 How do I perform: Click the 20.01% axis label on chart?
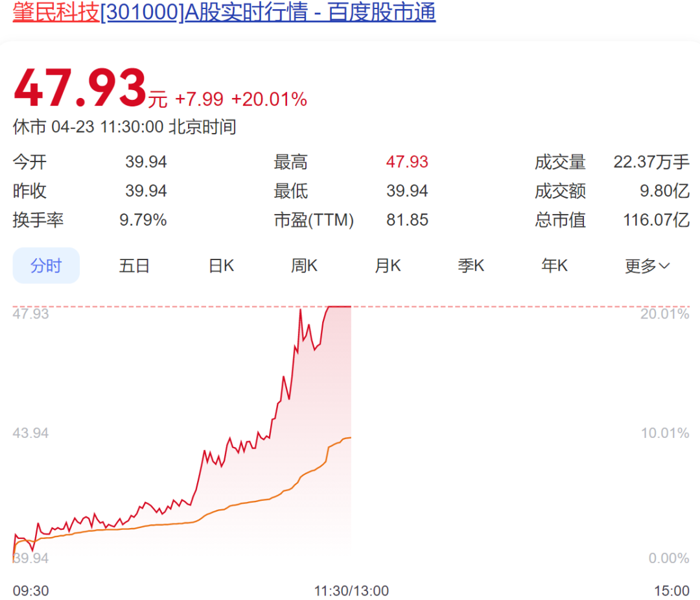[x=665, y=314]
